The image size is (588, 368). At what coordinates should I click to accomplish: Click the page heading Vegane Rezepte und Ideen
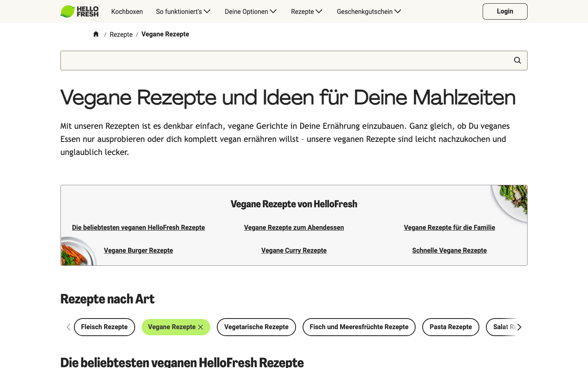pos(288,98)
